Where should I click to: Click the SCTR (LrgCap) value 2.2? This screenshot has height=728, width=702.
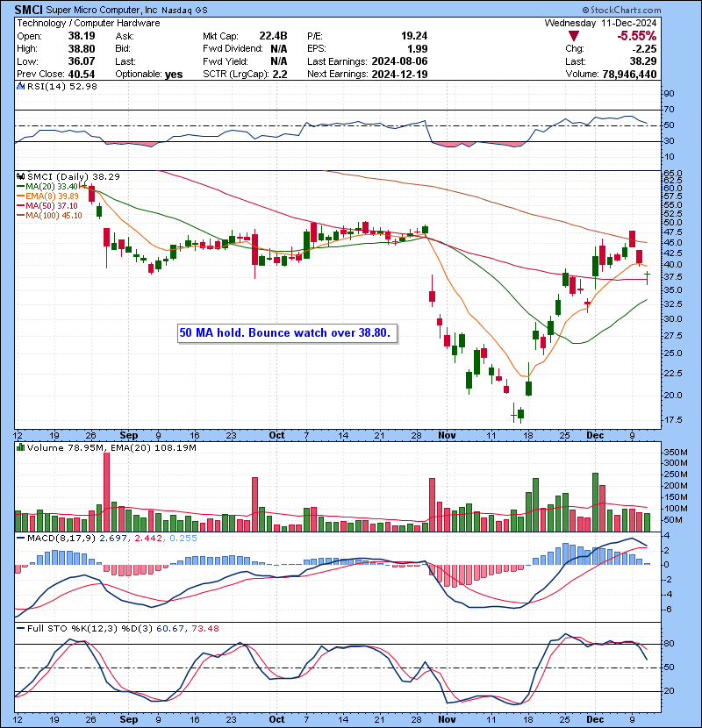pyautogui.click(x=280, y=75)
